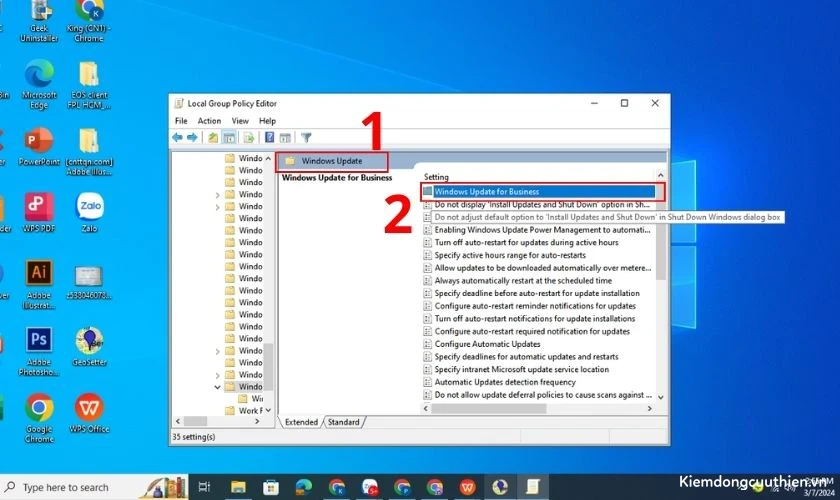
Task: Toggle the Show/Hide Action Pane toolbar icon
Action: pos(285,138)
